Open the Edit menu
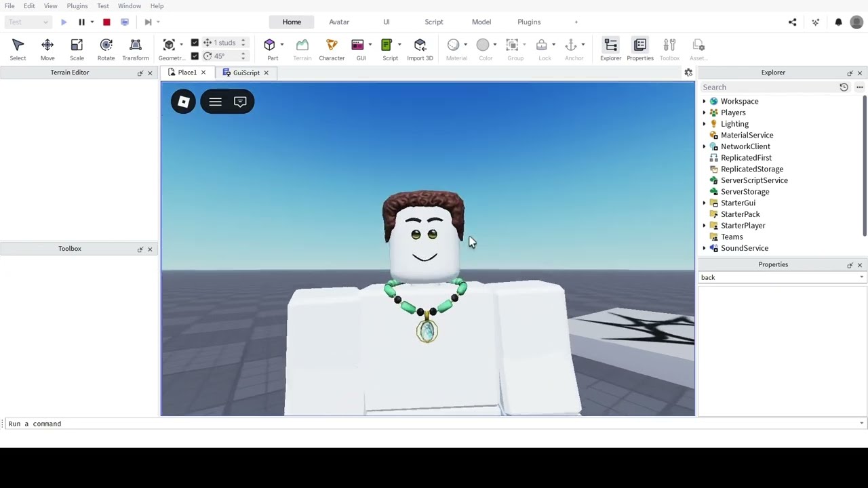 tap(29, 5)
